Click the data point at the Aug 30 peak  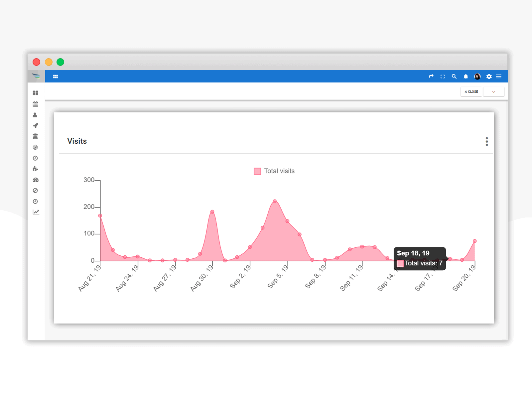pyautogui.click(x=212, y=212)
